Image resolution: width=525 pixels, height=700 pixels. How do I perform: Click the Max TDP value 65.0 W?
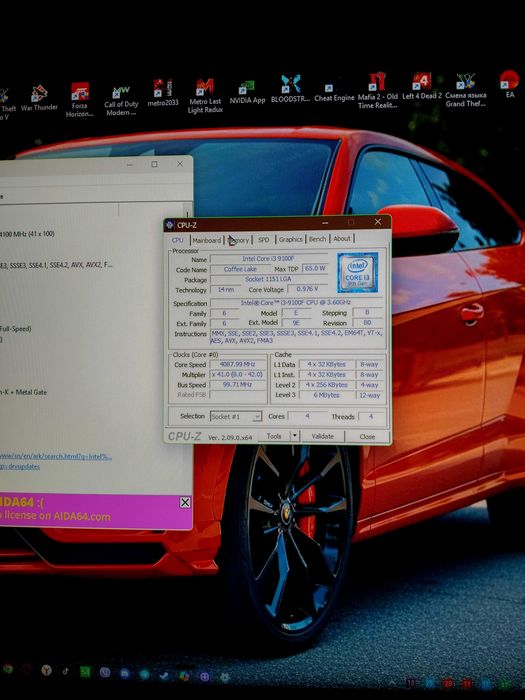click(315, 269)
